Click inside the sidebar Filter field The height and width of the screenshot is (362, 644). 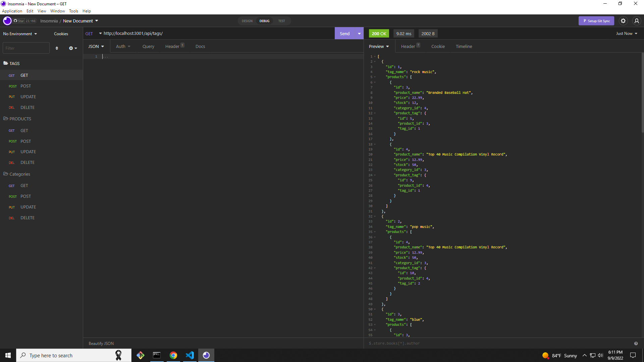click(26, 48)
